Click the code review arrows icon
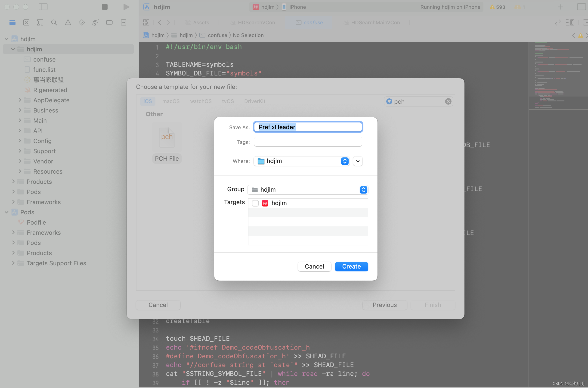 click(558, 22)
